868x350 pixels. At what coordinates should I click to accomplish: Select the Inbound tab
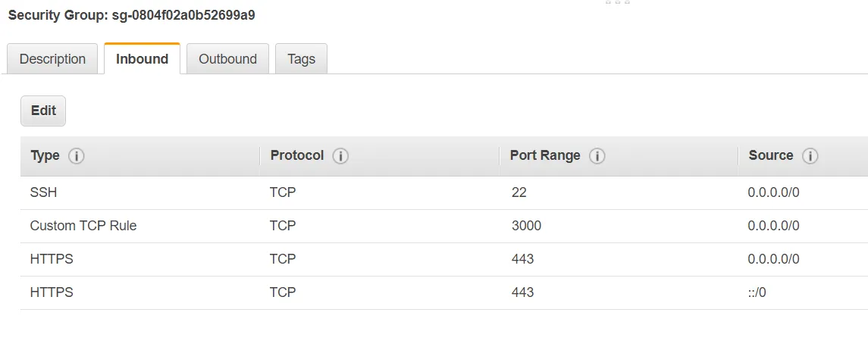(x=142, y=59)
